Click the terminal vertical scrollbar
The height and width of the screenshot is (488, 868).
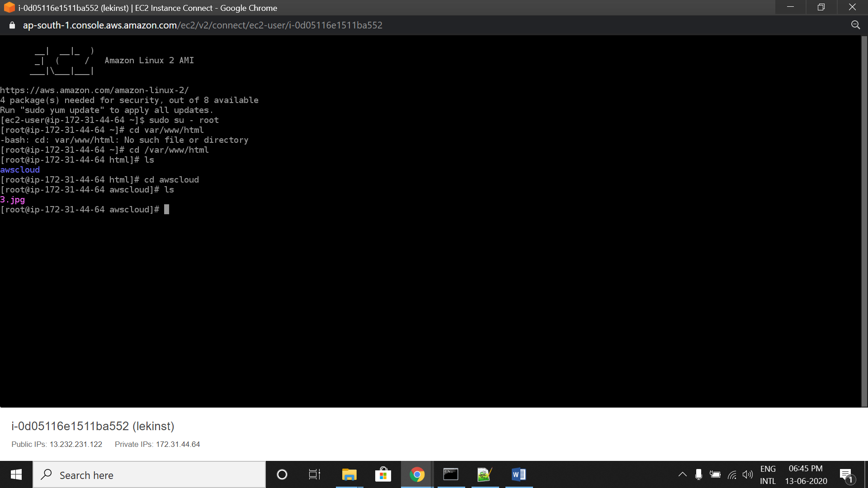(x=864, y=221)
